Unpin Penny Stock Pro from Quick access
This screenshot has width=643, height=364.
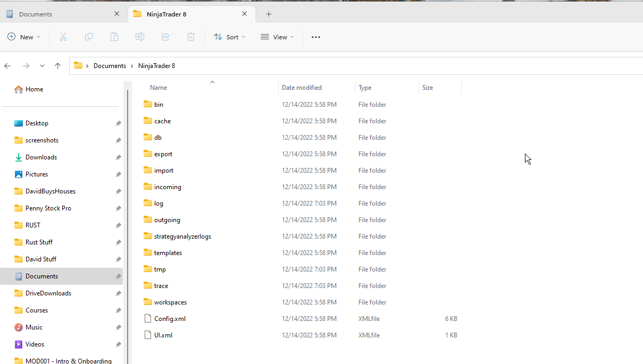coord(118,208)
